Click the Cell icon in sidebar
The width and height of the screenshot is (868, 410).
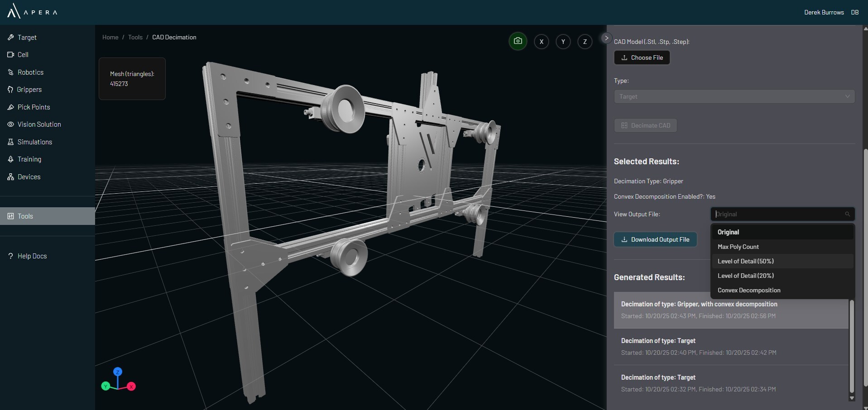tap(11, 55)
